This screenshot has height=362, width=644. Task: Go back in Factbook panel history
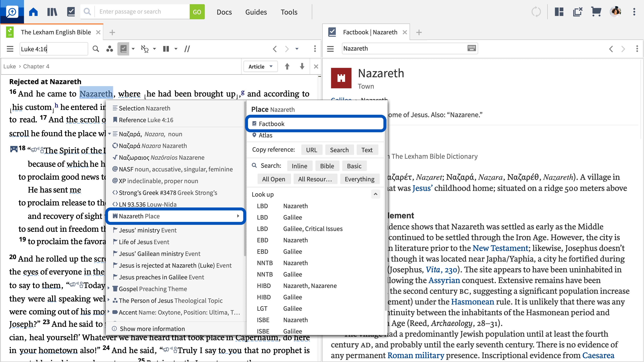pos(611,49)
